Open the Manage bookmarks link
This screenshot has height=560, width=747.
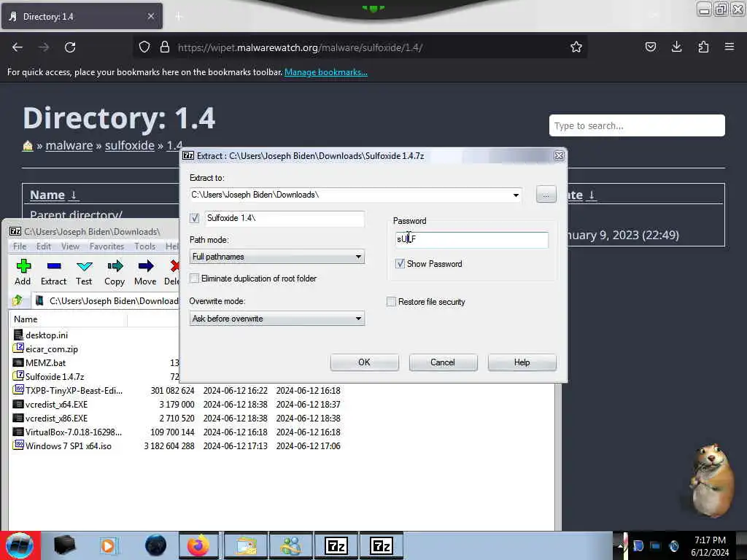[x=326, y=72]
